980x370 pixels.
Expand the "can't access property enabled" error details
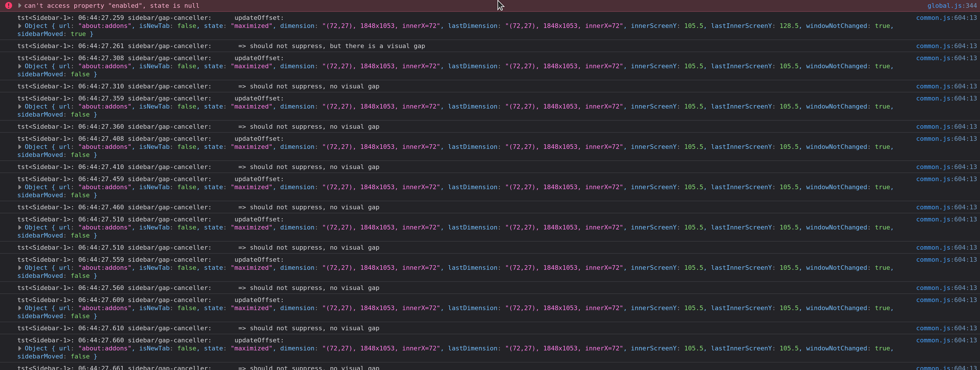pos(20,6)
